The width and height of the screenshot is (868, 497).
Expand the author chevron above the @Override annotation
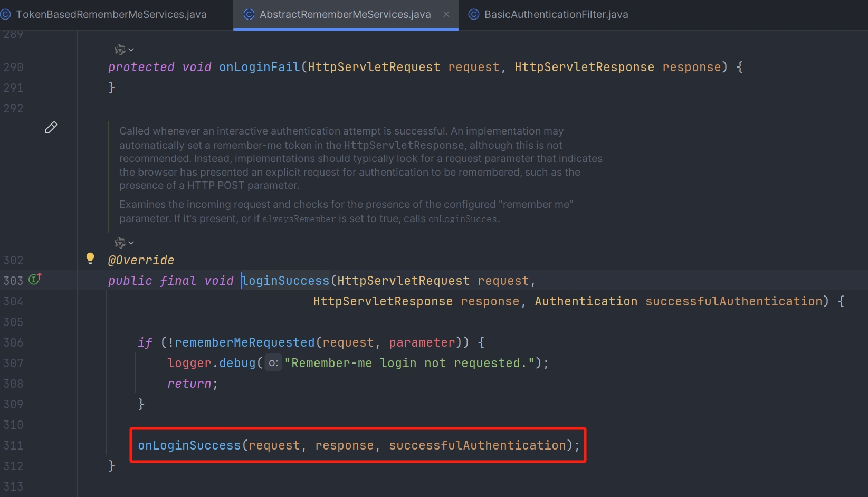[131, 243]
